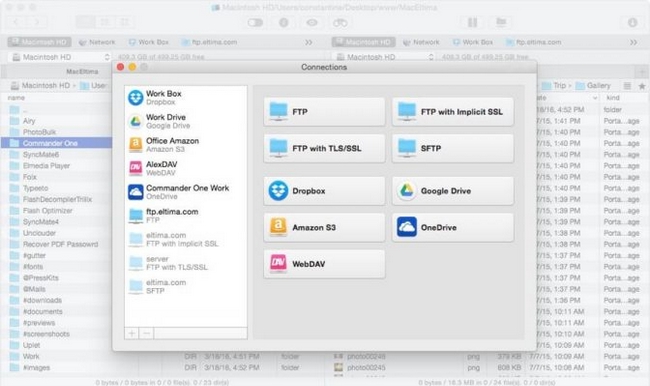Open the left Macintosh HD drive dropdown
Image resolution: width=650 pixels, height=386 pixels.
pos(61,57)
